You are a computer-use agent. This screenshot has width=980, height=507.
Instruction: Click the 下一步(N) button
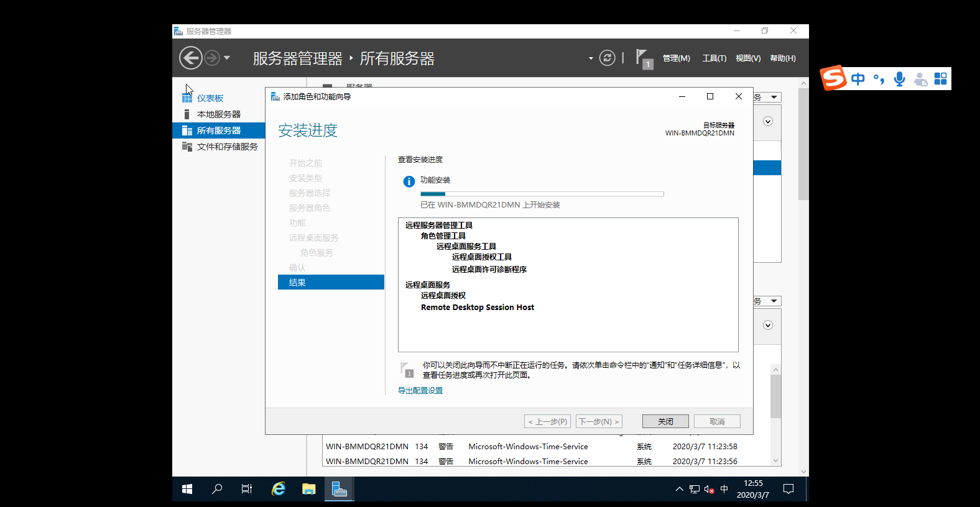tap(599, 421)
